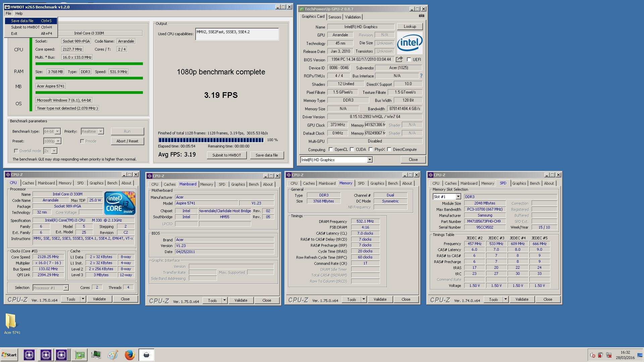Image resolution: width=644 pixels, height=362 pixels.
Task: Click the Lookup button in GPU-Z
Action: coord(410,26)
